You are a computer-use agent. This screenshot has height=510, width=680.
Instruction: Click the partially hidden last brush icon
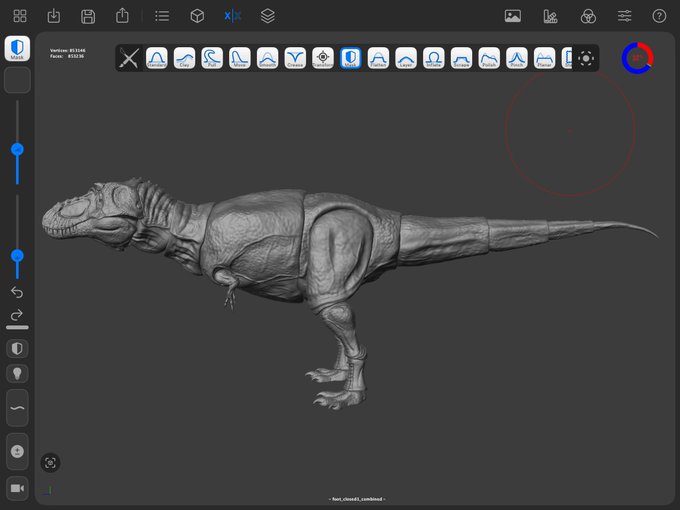pyautogui.click(x=567, y=58)
